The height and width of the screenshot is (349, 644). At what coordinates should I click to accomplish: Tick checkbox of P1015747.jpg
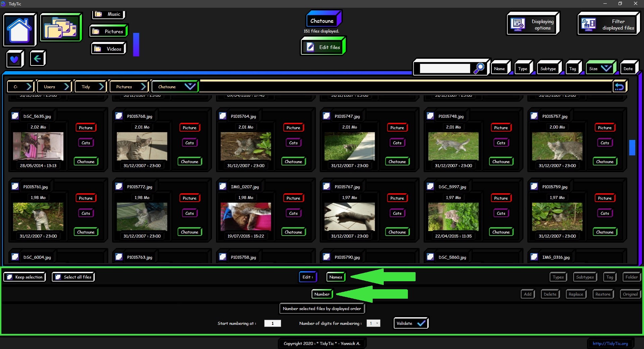tap(326, 116)
